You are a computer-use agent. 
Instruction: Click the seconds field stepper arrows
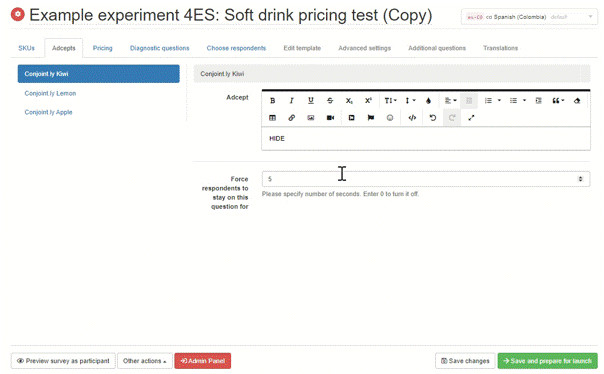pyautogui.click(x=580, y=179)
